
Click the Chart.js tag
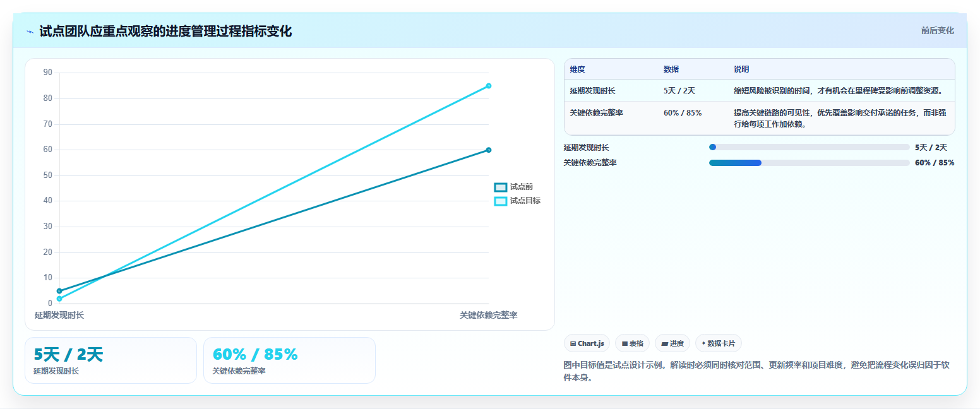click(x=587, y=343)
